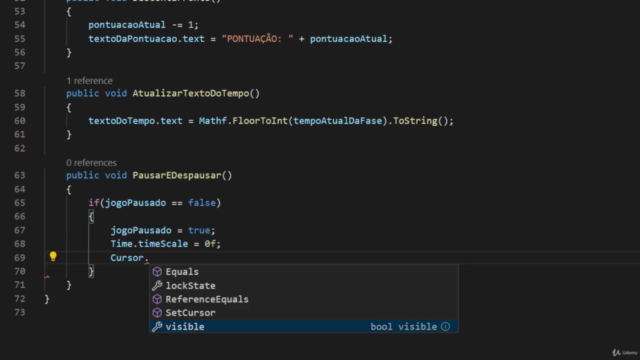This screenshot has height=360, width=640.
Task: Click 'Time.timeScale = 0f;' statement
Action: tap(166, 244)
